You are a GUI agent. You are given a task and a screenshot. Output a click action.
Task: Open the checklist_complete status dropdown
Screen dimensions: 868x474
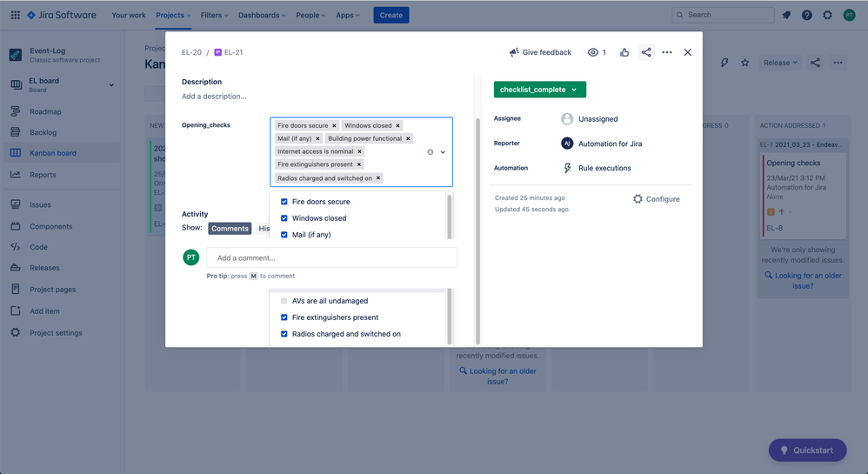pyautogui.click(x=540, y=90)
